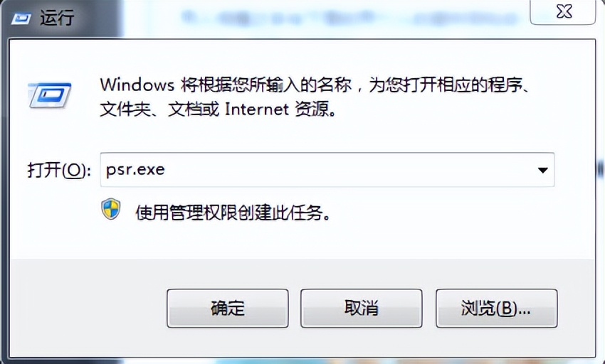The width and height of the screenshot is (605, 364).
Task: Click inside the Open field containing psr.exe
Action: pyautogui.click(x=327, y=170)
